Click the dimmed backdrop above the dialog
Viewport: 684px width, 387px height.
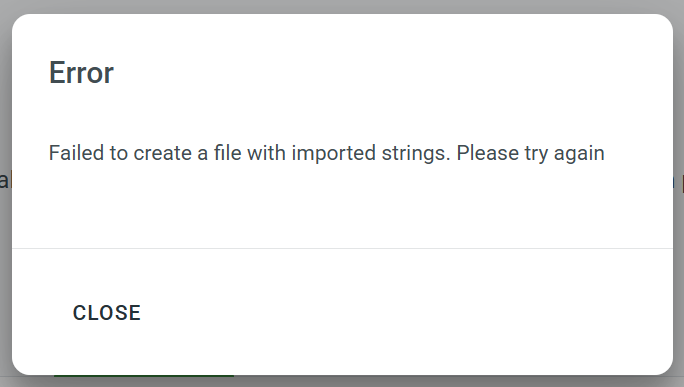pos(342,6)
